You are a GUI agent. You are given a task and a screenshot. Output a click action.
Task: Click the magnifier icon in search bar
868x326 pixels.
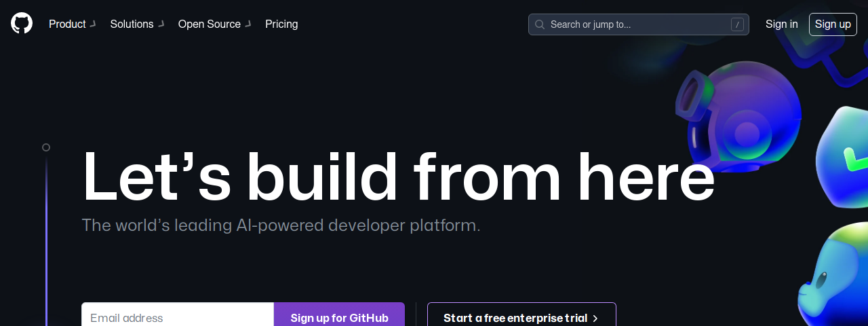[540, 24]
